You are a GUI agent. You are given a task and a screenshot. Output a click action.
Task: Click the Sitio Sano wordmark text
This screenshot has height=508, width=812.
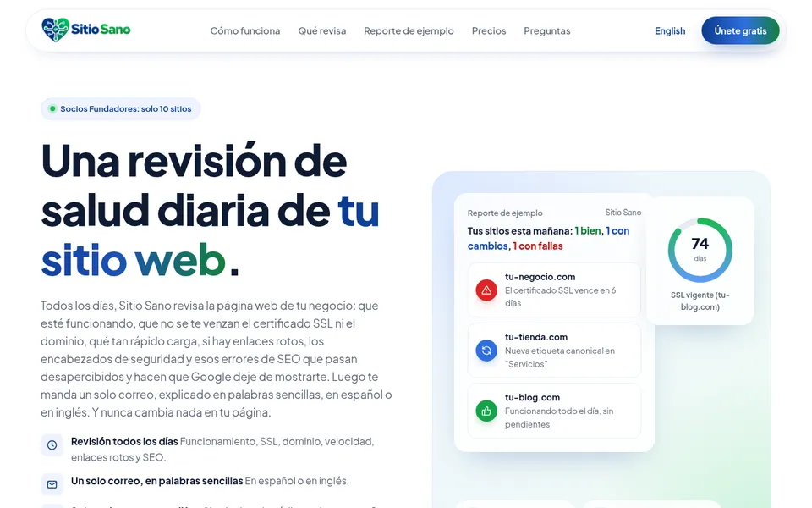tap(101, 30)
